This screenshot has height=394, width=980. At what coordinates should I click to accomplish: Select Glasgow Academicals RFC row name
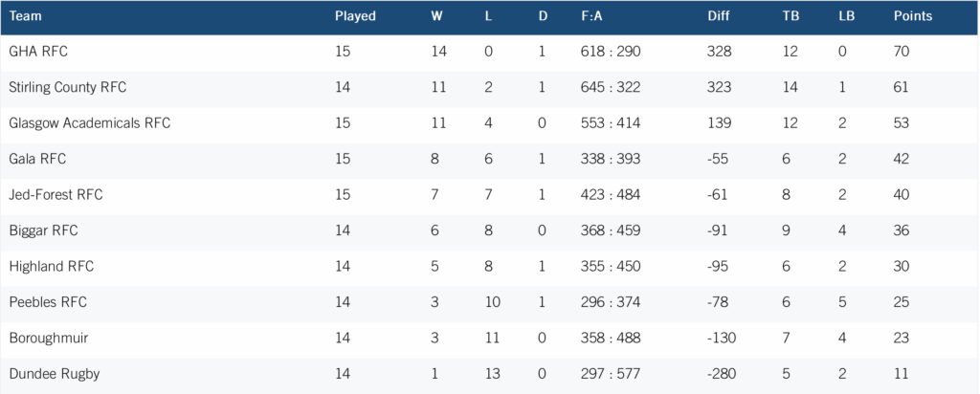(89, 123)
